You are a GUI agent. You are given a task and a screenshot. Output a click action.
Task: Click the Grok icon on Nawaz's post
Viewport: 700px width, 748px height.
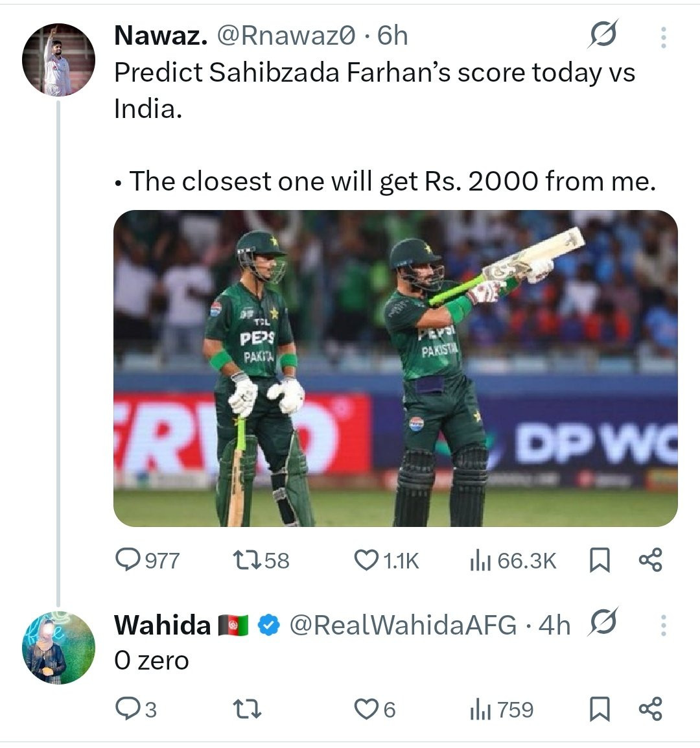click(x=603, y=34)
